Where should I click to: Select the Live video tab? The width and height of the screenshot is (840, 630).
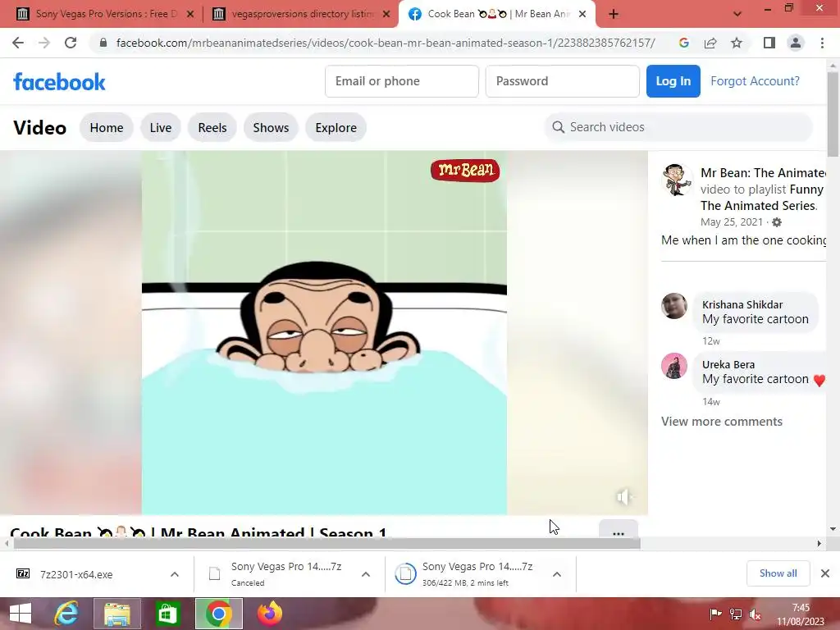[x=161, y=127]
